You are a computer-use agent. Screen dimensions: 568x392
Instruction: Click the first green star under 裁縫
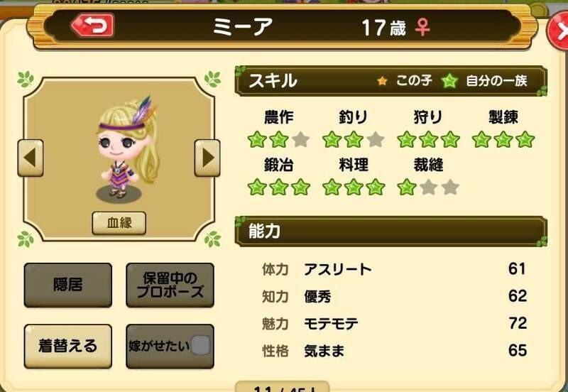(x=406, y=187)
